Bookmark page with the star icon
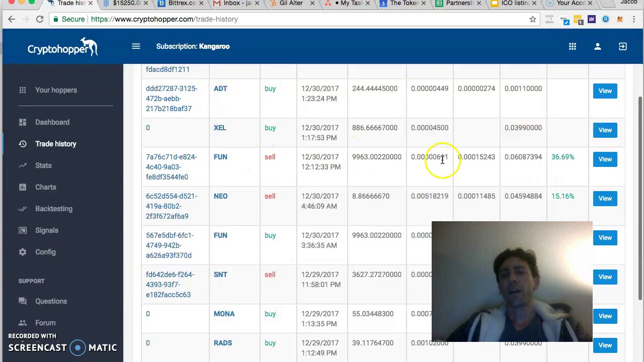This screenshot has width=644, height=362. 533,19
